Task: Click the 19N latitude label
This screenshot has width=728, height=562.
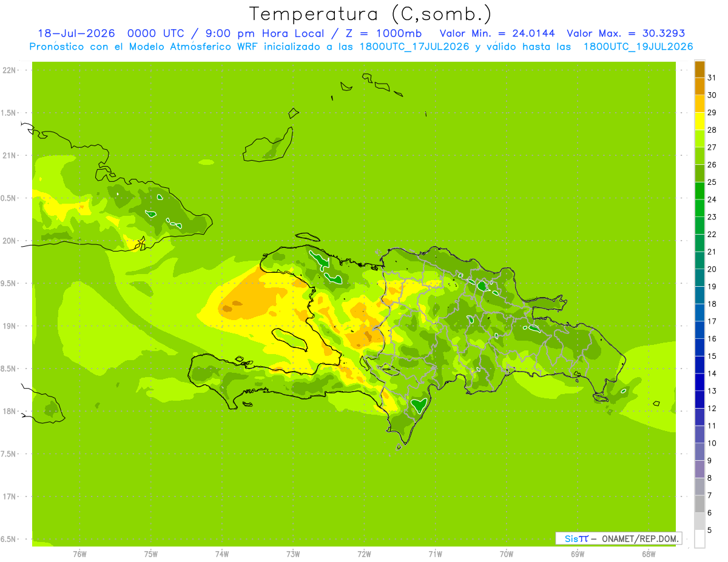Action: (10, 326)
